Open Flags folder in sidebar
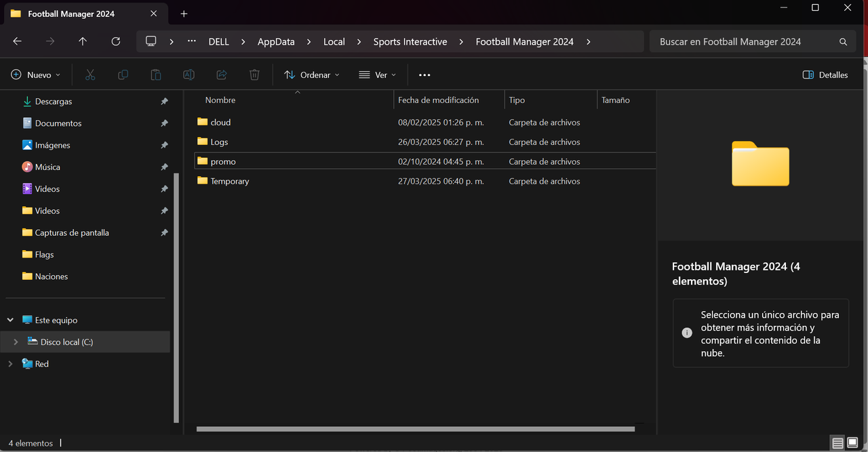The height and width of the screenshot is (452, 868). (44, 255)
